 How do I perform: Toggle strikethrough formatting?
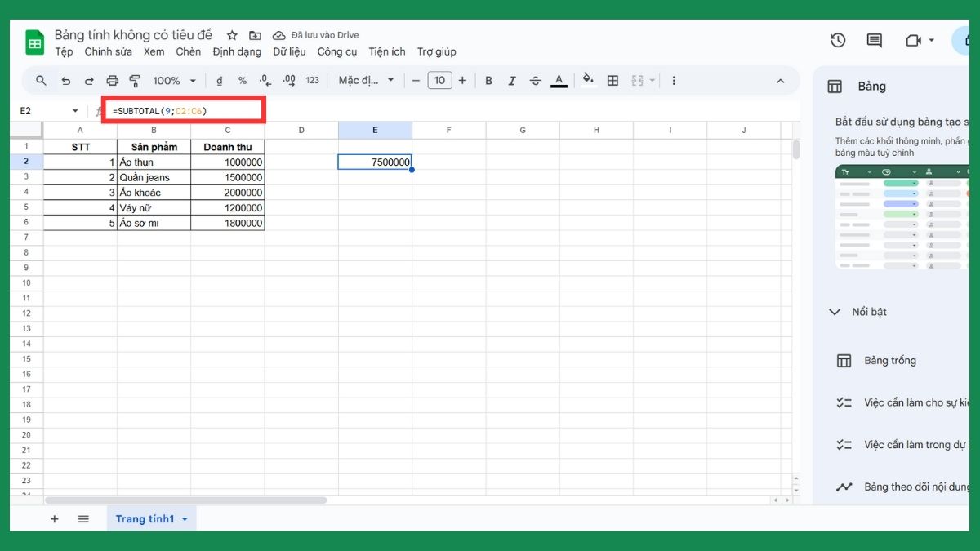pos(535,80)
